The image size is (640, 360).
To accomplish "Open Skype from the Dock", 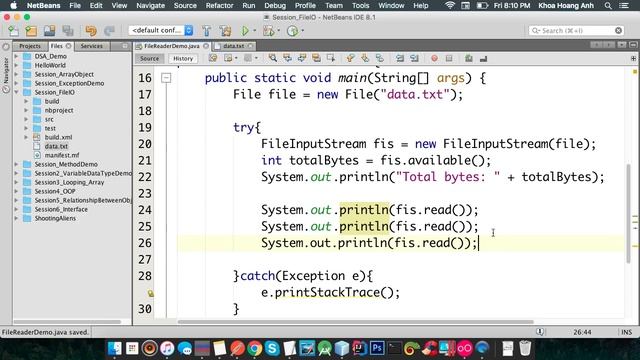I will (272, 348).
